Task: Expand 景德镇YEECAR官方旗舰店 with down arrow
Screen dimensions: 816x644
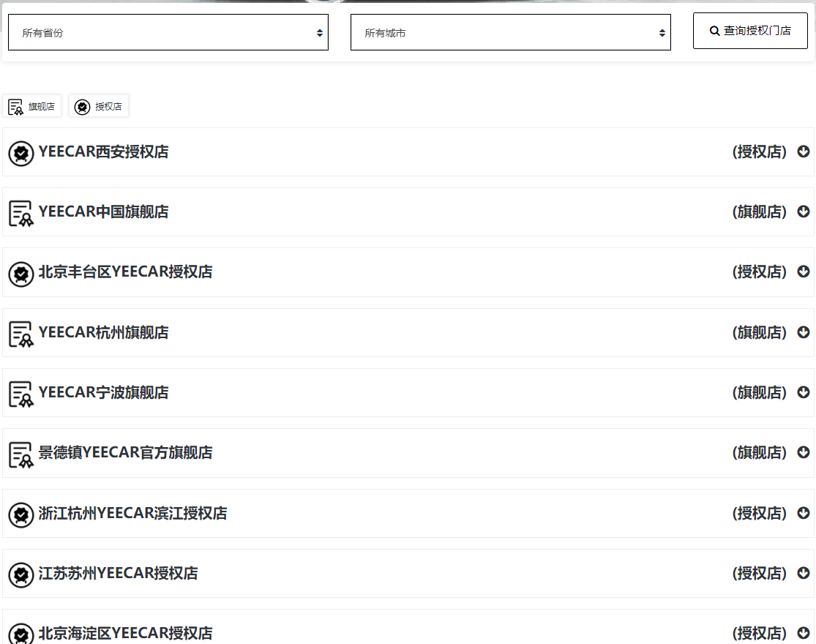Action: 804,452
